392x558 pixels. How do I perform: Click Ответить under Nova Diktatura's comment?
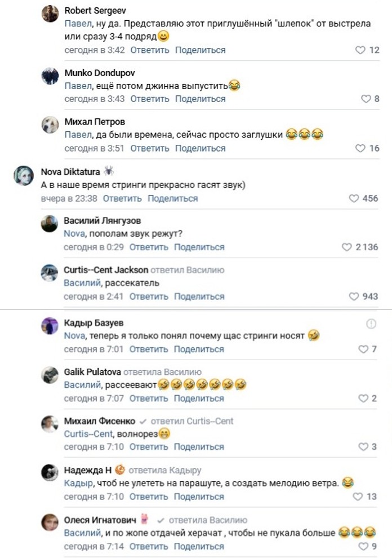pyautogui.click(x=122, y=198)
